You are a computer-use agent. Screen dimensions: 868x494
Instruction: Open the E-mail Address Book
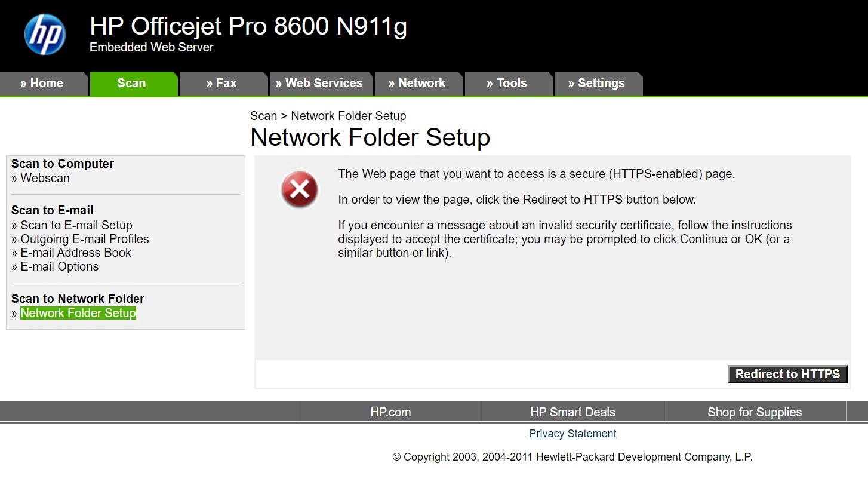[76, 253]
